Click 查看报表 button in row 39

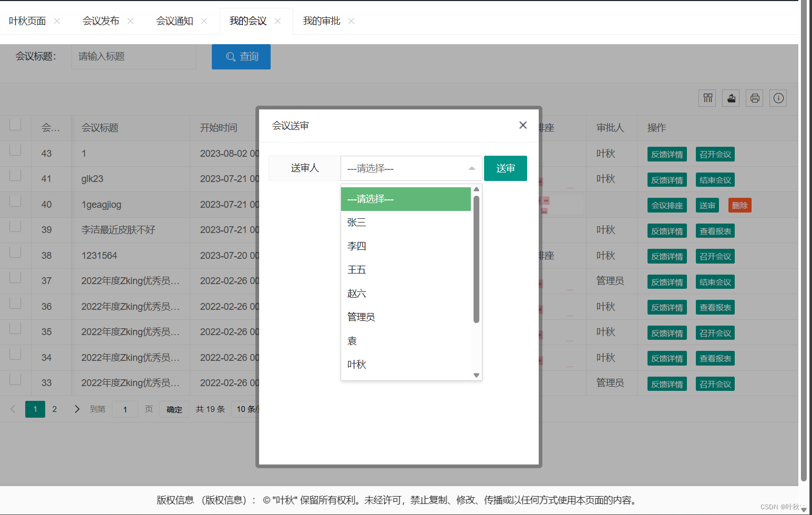click(x=715, y=231)
